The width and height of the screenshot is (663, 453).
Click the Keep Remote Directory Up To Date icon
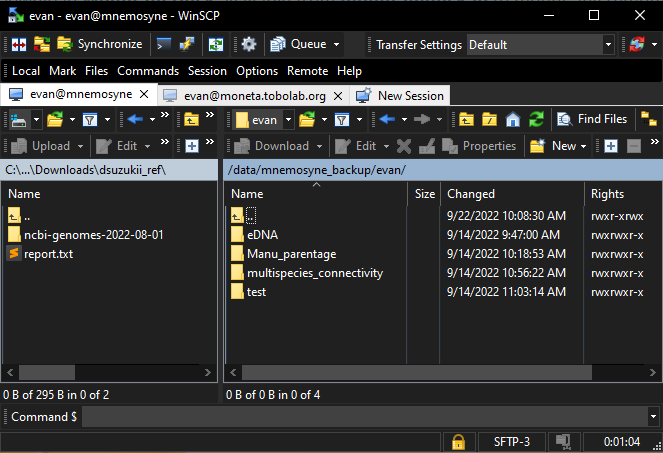coord(216,44)
